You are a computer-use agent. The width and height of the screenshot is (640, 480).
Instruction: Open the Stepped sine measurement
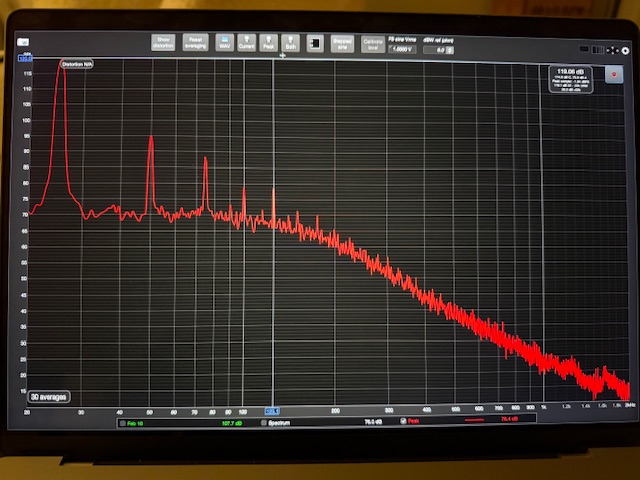pos(340,43)
